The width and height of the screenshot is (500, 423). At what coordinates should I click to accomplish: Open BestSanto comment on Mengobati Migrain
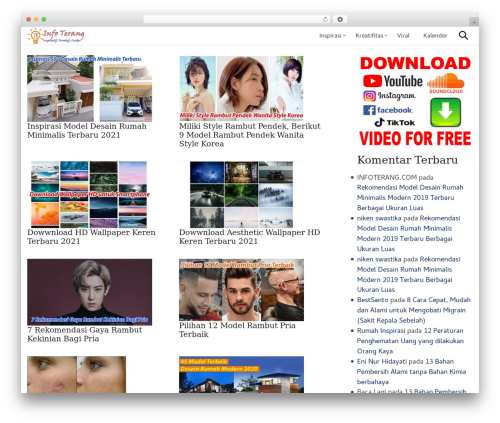pyautogui.click(x=414, y=310)
